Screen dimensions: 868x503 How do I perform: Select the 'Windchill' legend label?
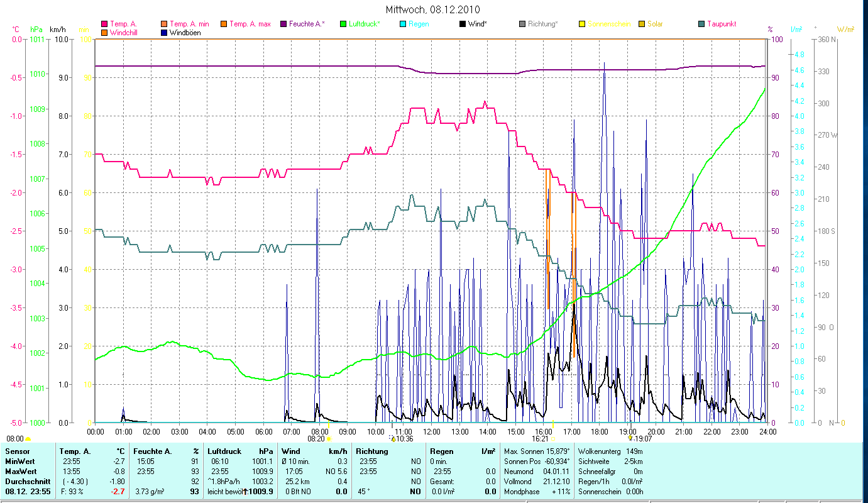(x=124, y=32)
